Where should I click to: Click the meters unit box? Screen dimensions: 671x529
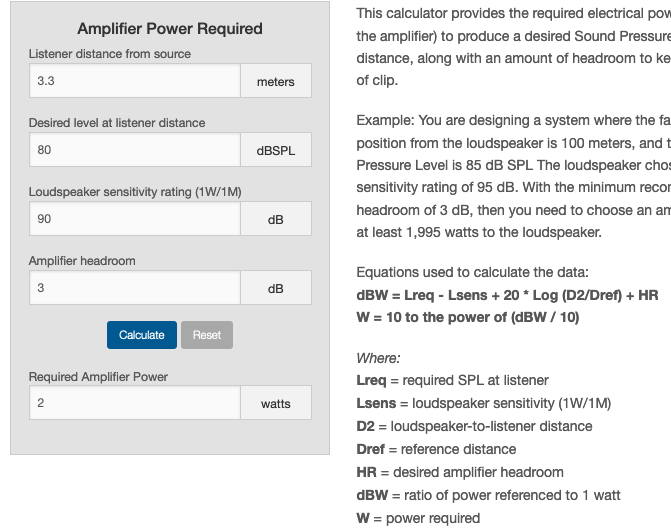[275, 81]
